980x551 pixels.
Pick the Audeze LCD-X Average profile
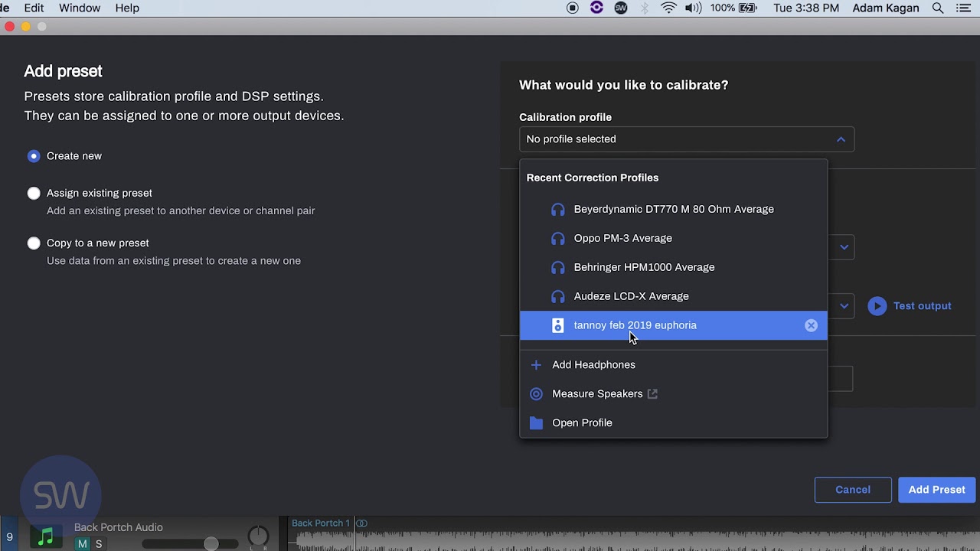tap(674, 296)
